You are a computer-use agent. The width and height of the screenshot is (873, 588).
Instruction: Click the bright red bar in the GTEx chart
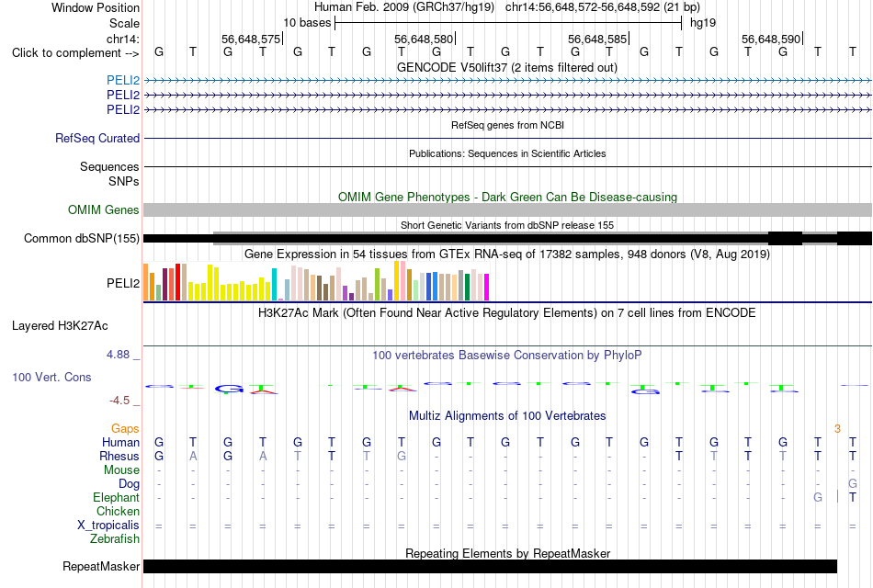tap(177, 282)
